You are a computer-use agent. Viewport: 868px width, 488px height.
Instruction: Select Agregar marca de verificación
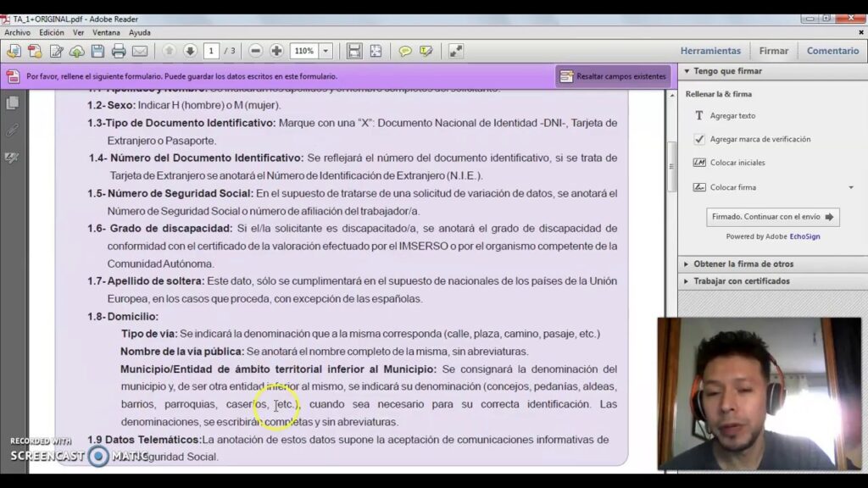point(760,140)
